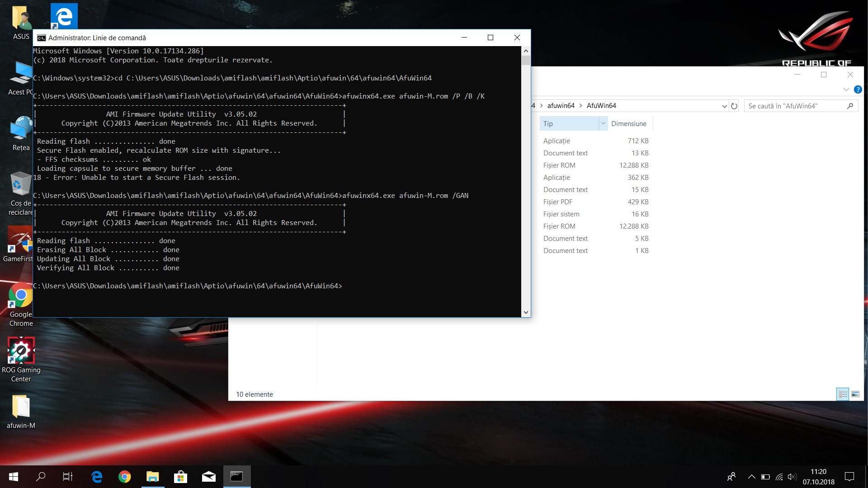Screen dimensions: 868x488
Task: Open the Acest PC desktop icon
Action: (20, 78)
